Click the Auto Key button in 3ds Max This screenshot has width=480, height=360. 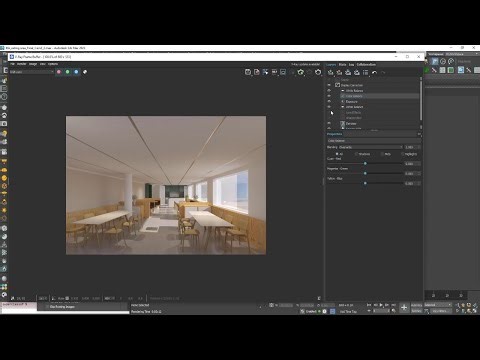point(416,305)
